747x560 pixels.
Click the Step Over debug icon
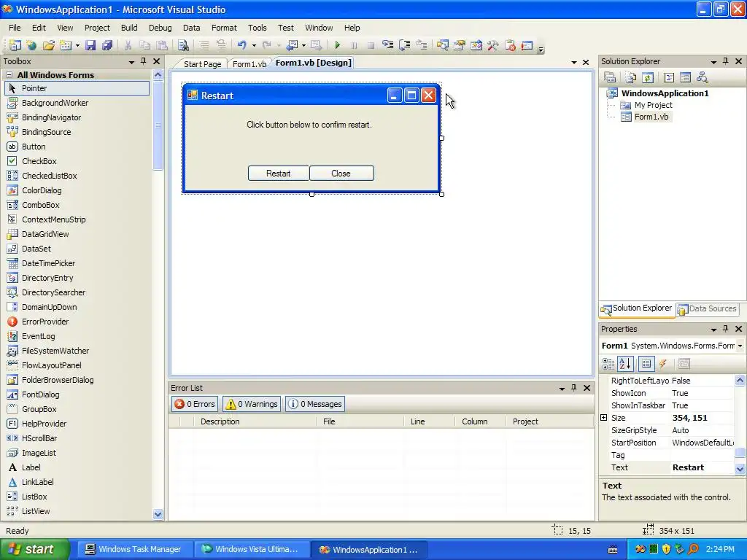point(404,45)
